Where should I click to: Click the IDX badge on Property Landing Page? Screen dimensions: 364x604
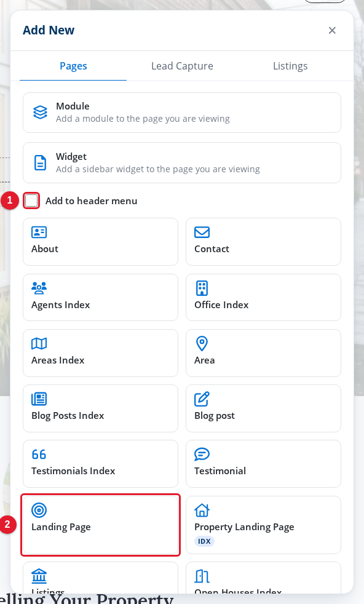point(204,541)
